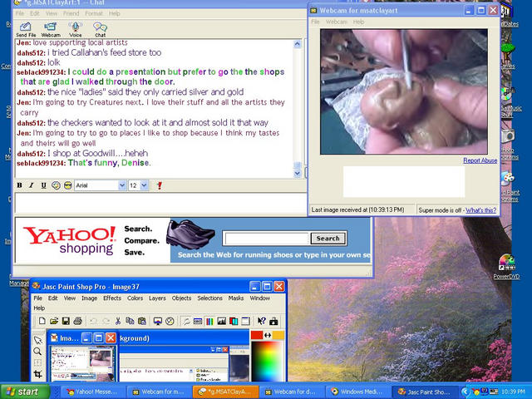Open File menu in chat window
This screenshot has width=532, height=399.
click(x=20, y=13)
